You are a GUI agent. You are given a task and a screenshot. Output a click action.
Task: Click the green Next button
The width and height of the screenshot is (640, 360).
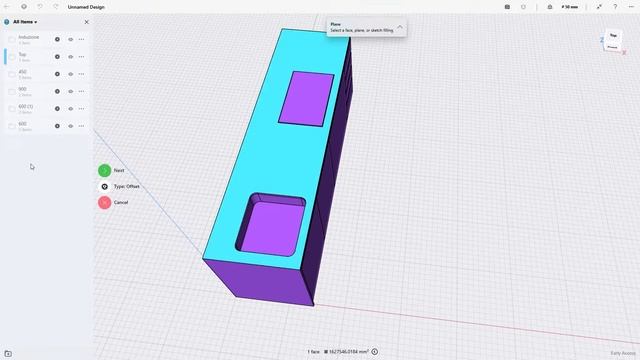[104, 170]
